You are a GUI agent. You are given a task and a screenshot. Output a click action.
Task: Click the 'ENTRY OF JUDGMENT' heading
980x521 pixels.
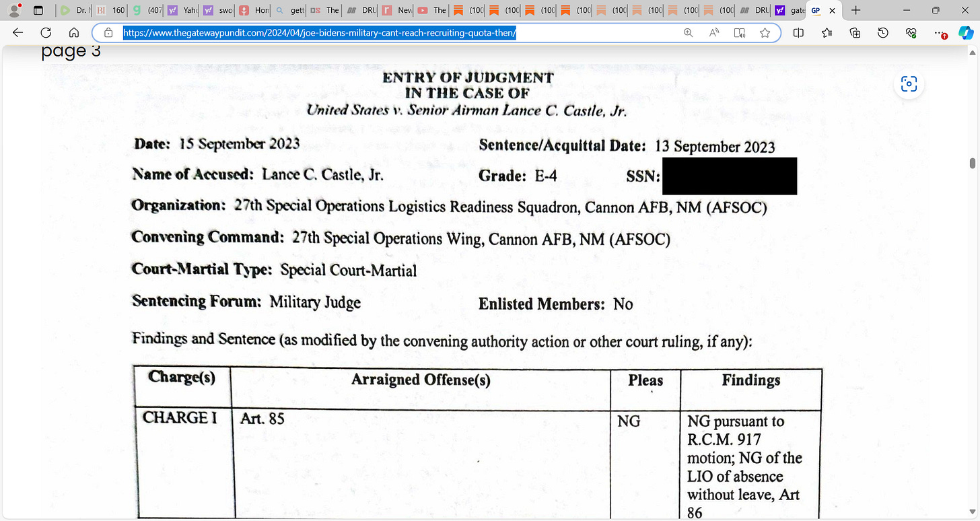point(468,77)
